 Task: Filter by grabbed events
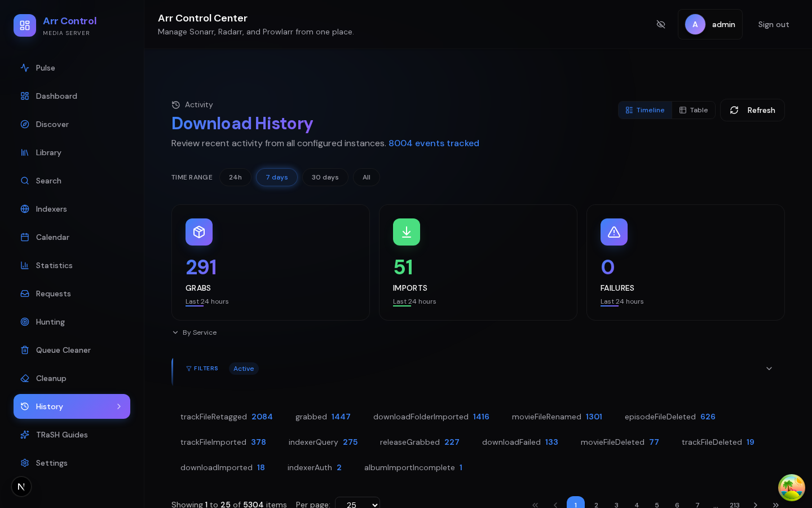[x=323, y=417]
